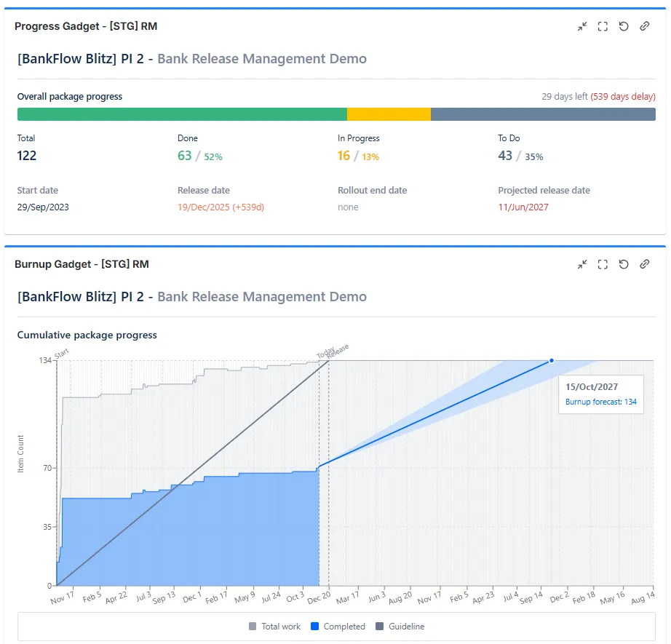Open Burnup Gadget in fullscreen mode

[x=603, y=264]
